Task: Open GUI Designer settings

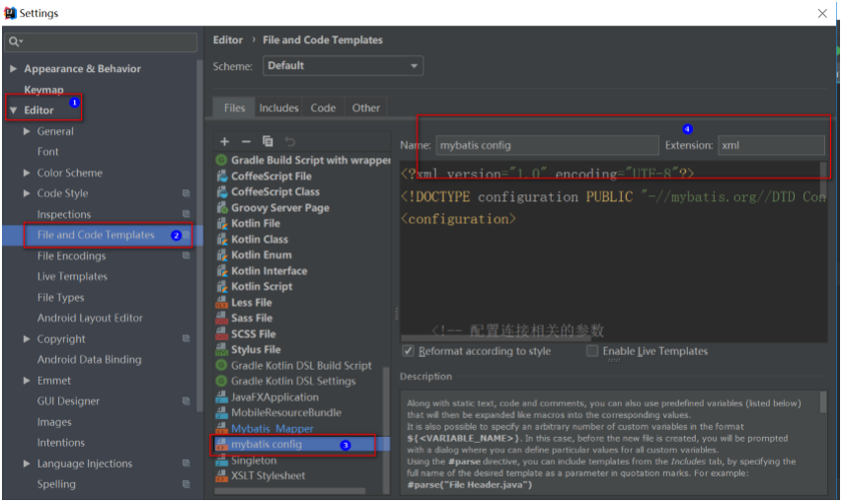Action: click(x=68, y=401)
